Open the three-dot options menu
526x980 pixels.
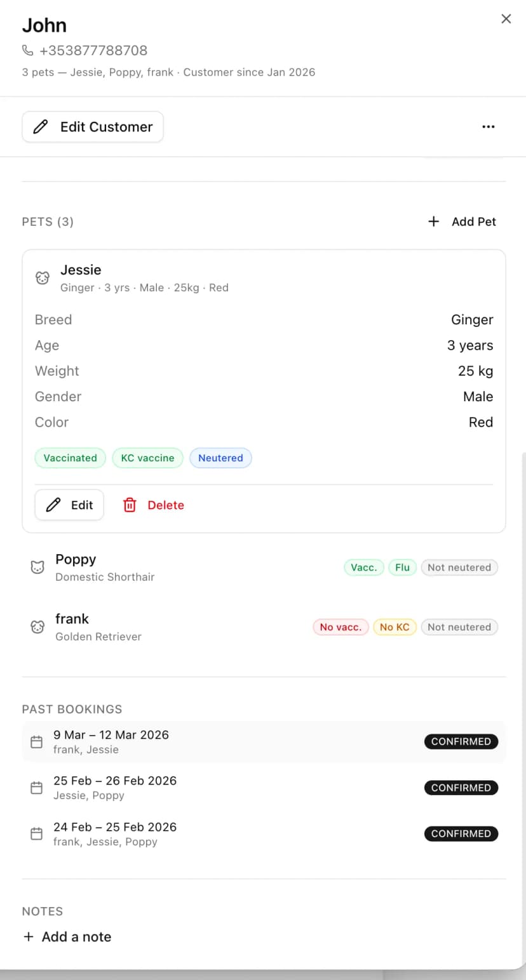489,126
